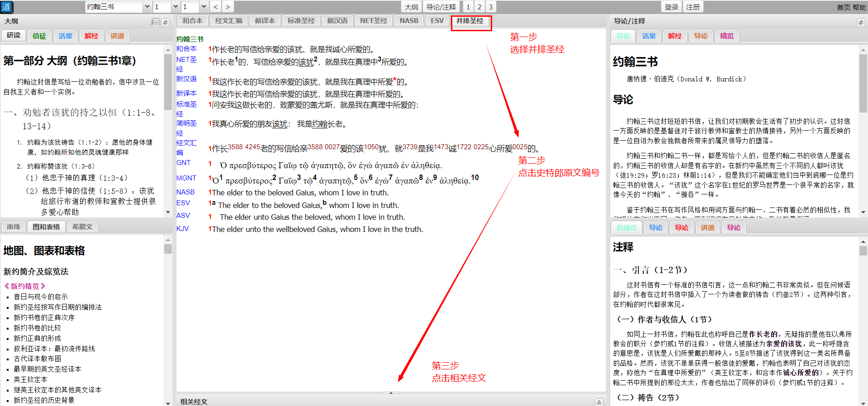This screenshot has width=868, height=406.
Task: Open the 新约精览 link
Action: click(x=25, y=286)
